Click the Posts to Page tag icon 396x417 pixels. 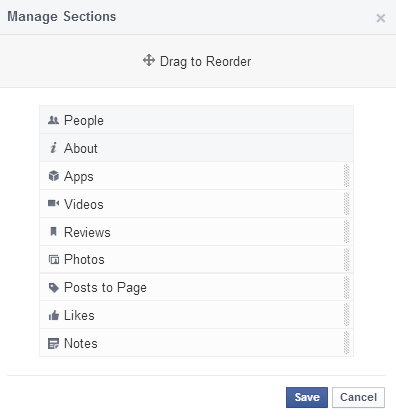coord(54,287)
